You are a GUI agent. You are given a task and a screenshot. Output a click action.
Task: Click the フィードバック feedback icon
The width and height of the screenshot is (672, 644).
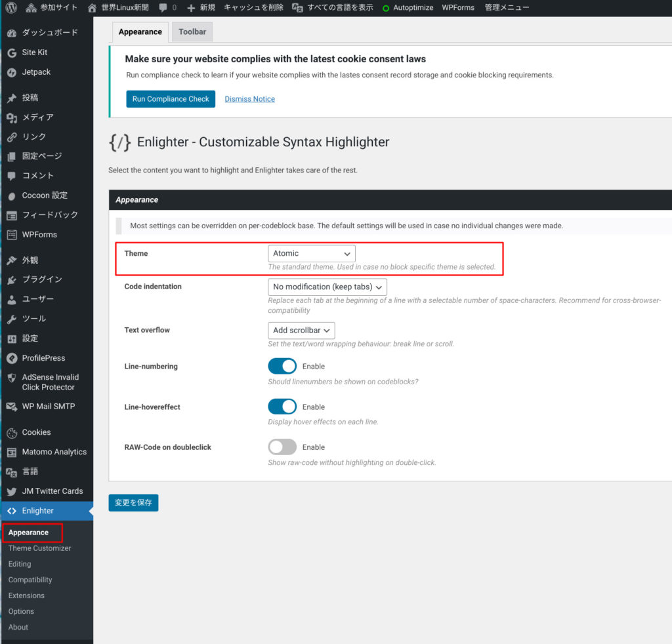pos(12,215)
